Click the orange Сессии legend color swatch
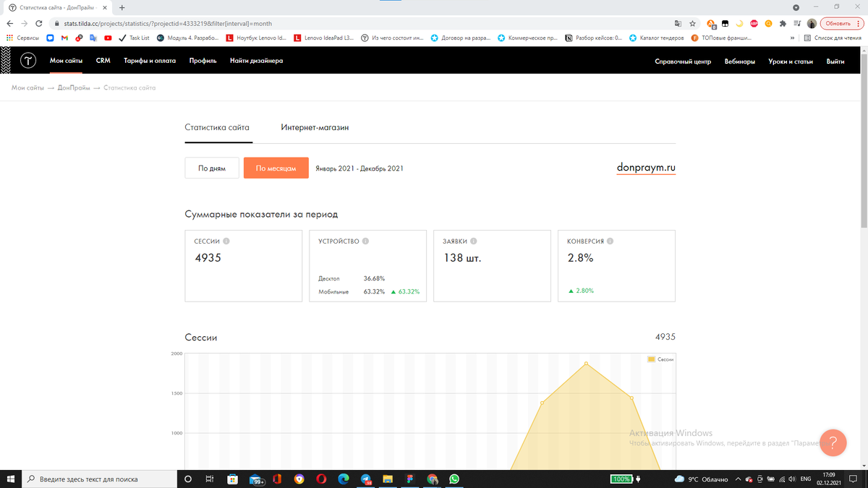 651,359
